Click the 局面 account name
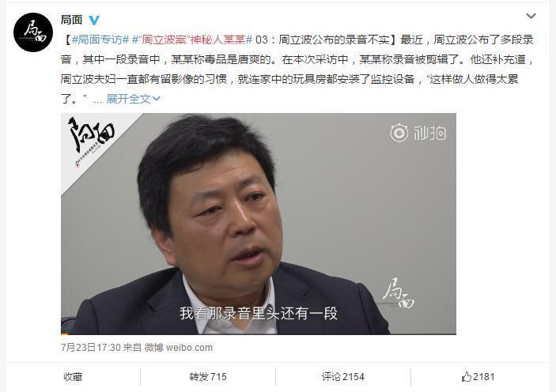The height and width of the screenshot is (392, 556). click(71, 20)
